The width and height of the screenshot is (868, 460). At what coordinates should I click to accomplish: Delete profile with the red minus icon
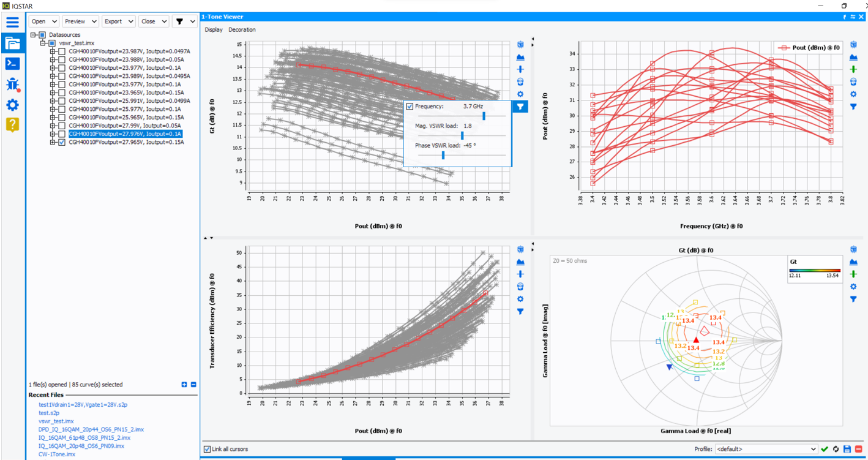[858, 449]
